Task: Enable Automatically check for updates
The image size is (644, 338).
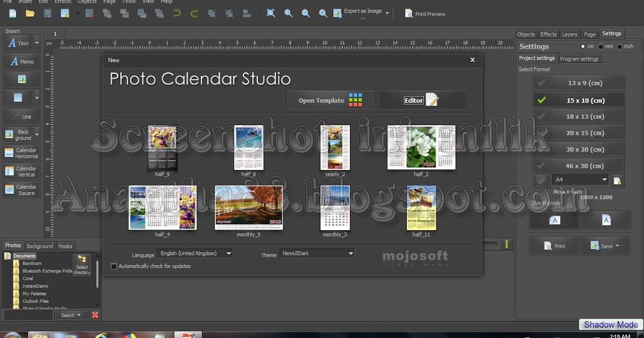Action: (113, 266)
